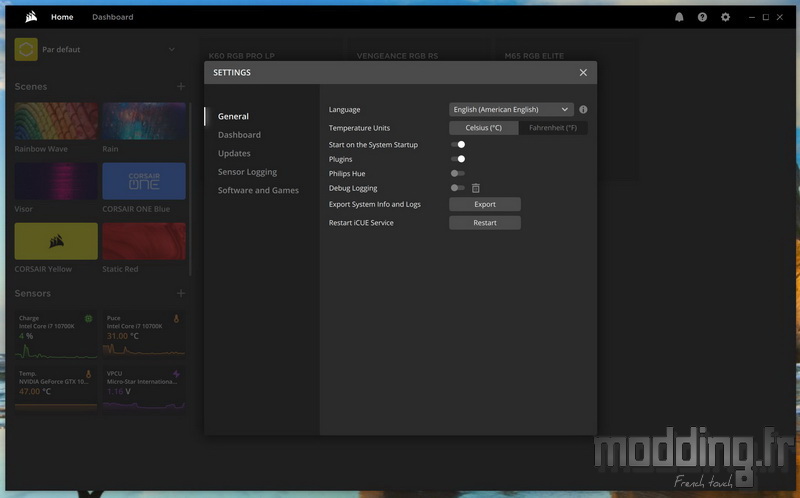The image size is (800, 498).
Task: Click the NVIDIA Temp. thermometer icon
Action: pos(88,374)
